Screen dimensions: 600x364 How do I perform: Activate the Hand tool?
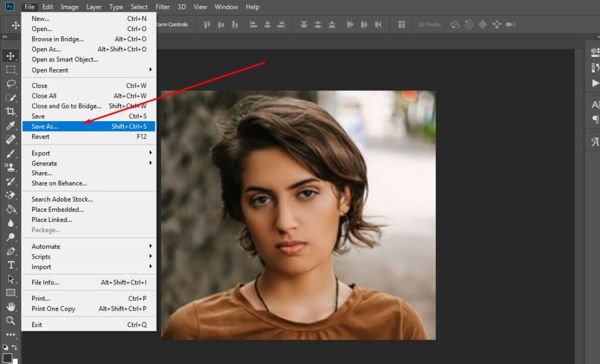[x=11, y=307]
